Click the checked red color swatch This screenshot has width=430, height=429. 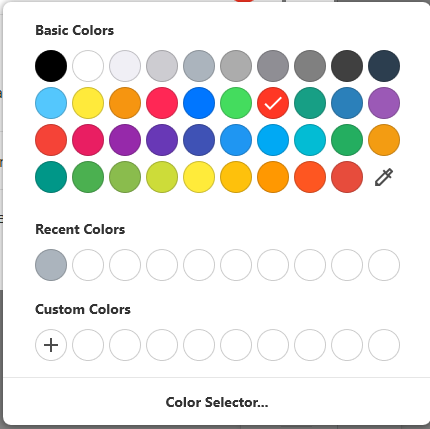click(x=273, y=103)
